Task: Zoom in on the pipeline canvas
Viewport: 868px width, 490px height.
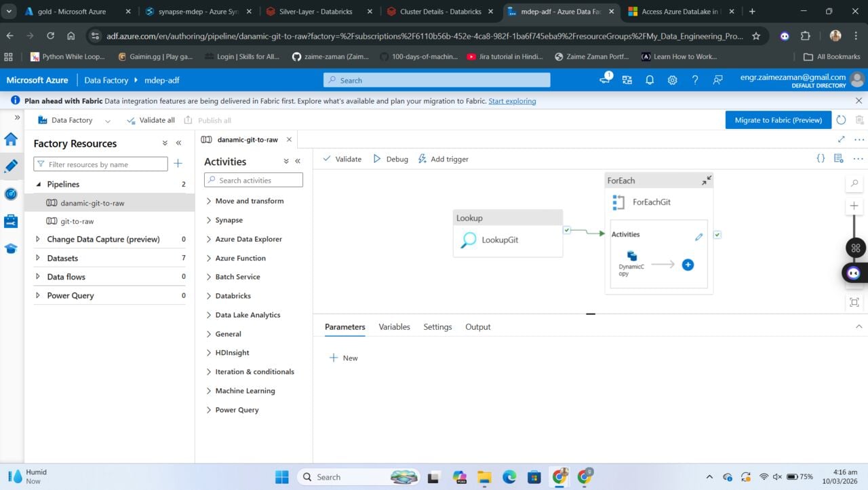Action: coord(854,206)
